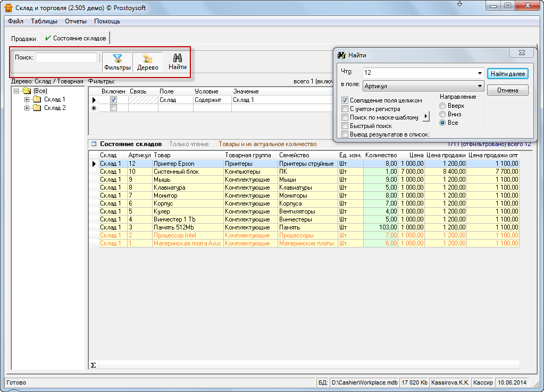Enable С учетом регистра checkbox
The width and height of the screenshot is (544, 392).
(345, 109)
